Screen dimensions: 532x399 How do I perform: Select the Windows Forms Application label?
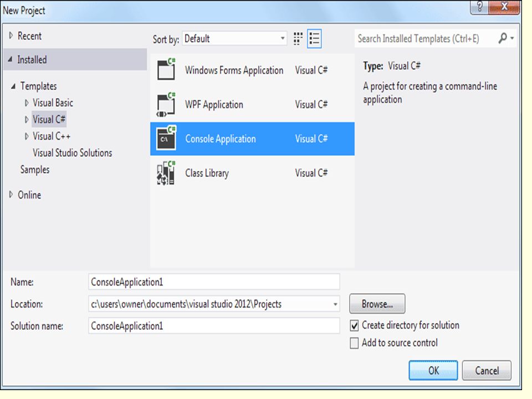(x=234, y=70)
